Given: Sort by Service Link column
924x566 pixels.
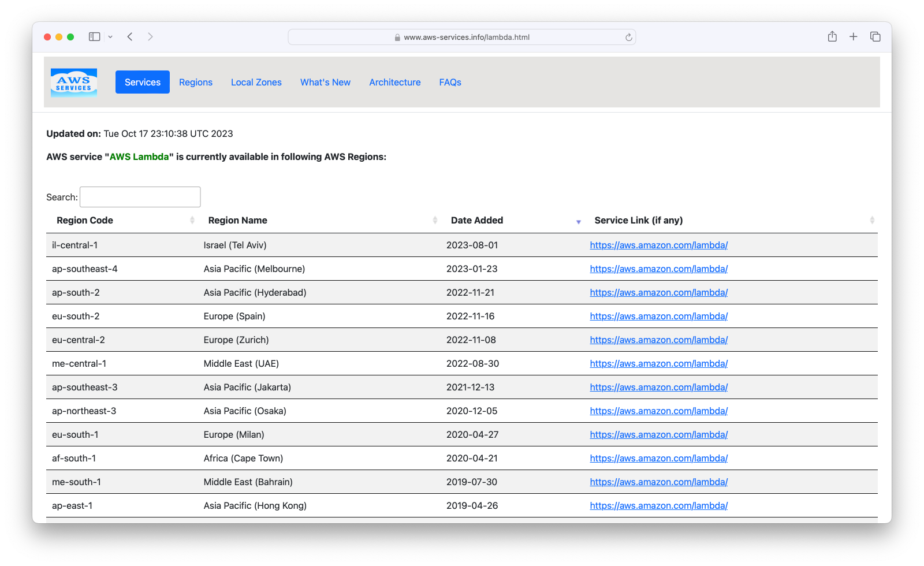Looking at the screenshot, I should pyautogui.click(x=638, y=220).
